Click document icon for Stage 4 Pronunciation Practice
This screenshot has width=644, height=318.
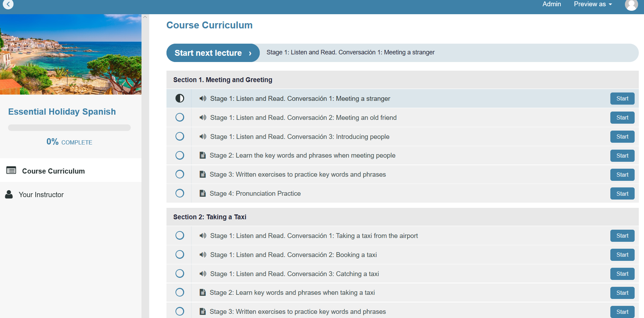[x=203, y=193]
